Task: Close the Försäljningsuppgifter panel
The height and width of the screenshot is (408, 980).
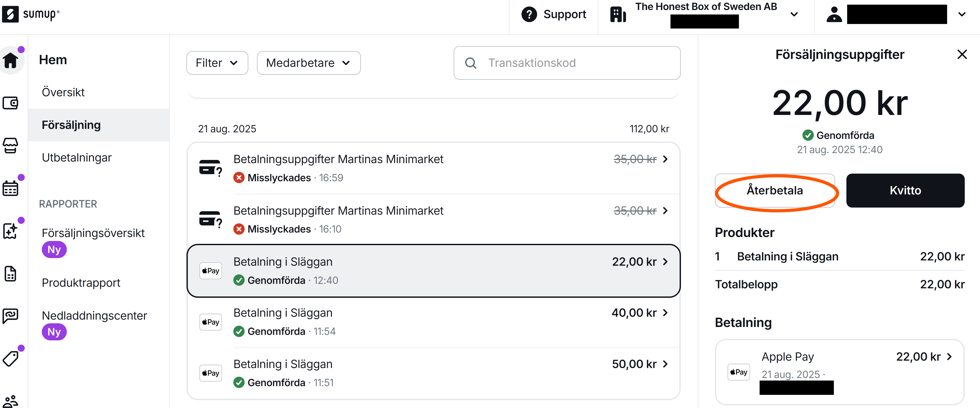Action: coord(962,54)
